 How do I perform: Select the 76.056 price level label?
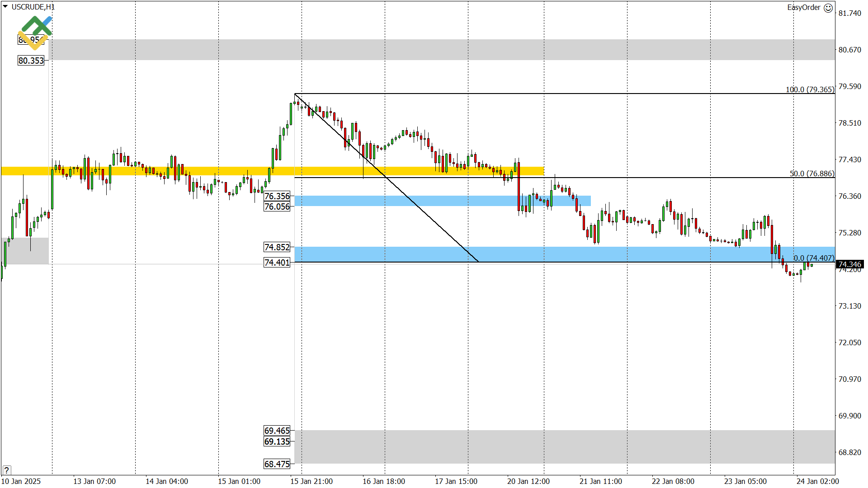pyautogui.click(x=277, y=206)
